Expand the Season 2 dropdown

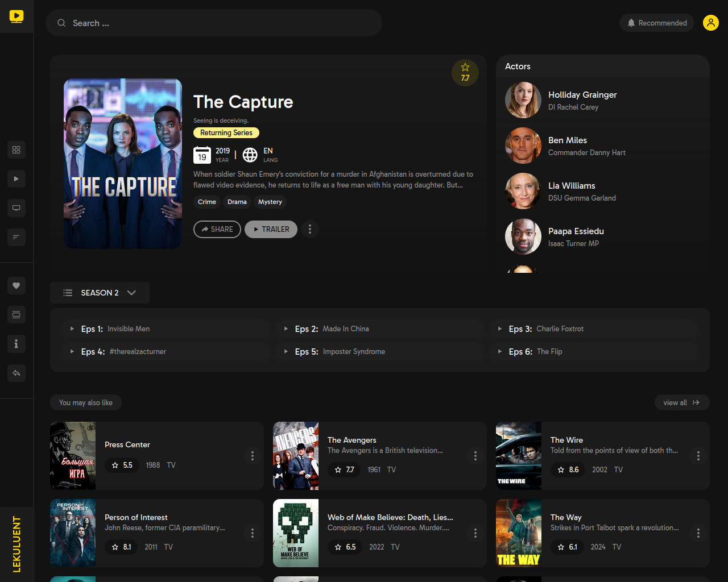(100, 293)
